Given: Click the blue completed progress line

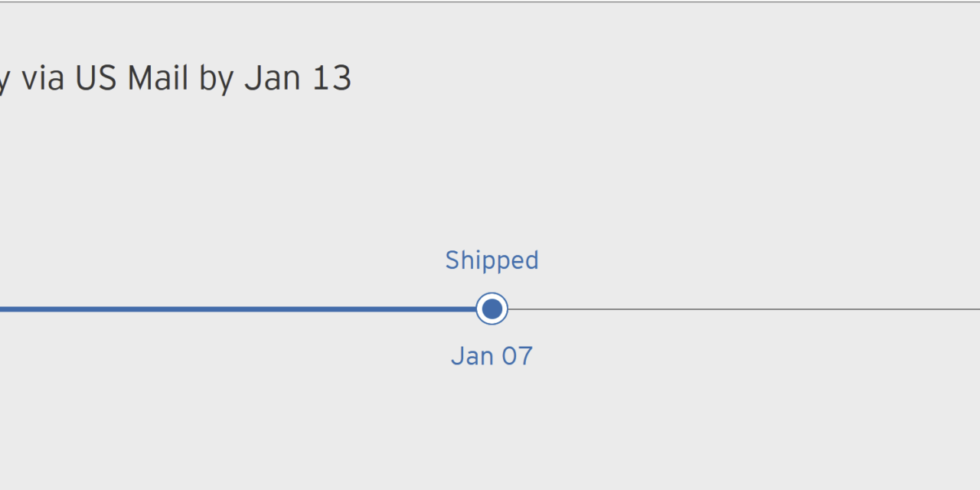Looking at the screenshot, I should (x=230, y=309).
